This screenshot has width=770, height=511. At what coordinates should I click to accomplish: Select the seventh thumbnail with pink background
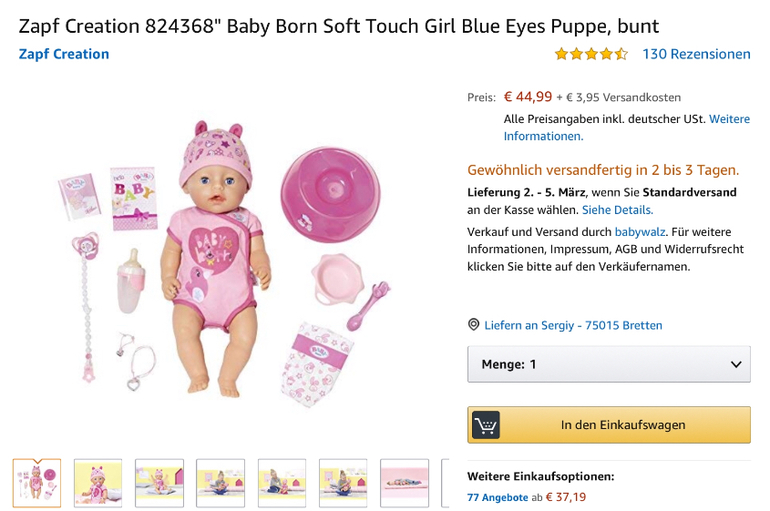pos(404,483)
